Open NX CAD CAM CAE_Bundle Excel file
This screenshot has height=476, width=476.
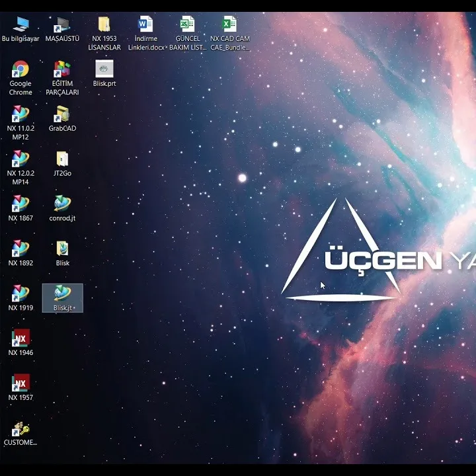pos(230,34)
